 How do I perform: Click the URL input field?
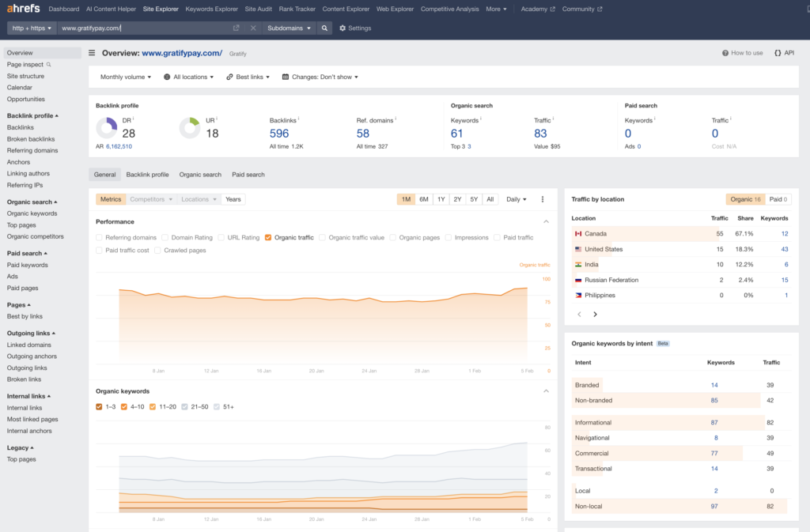145,28
